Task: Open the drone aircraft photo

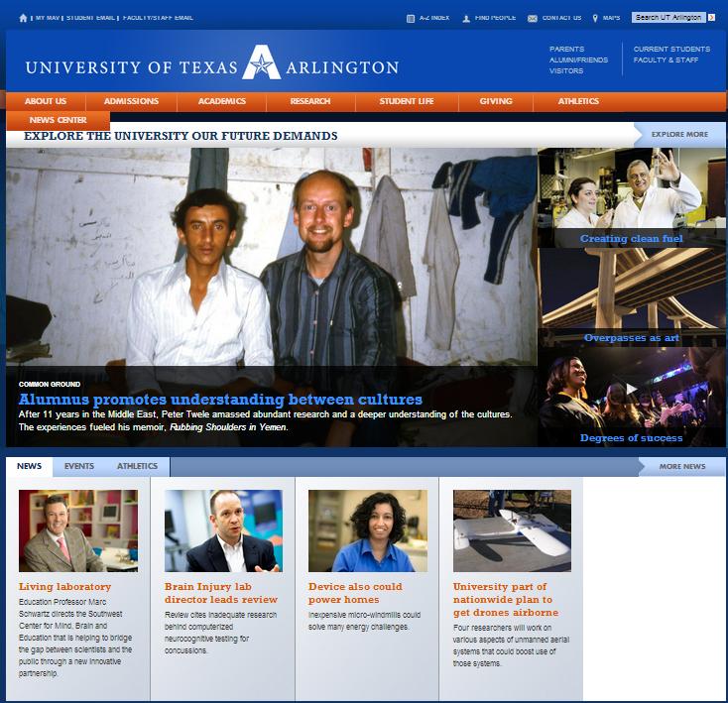Action: (x=512, y=530)
